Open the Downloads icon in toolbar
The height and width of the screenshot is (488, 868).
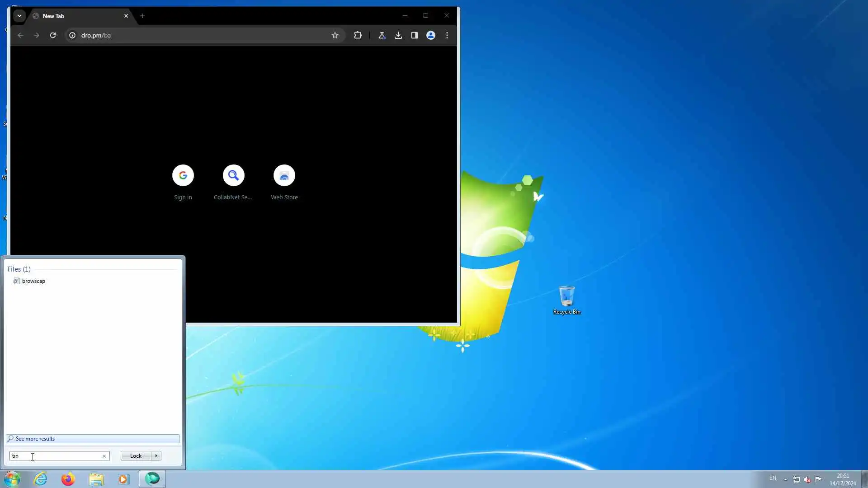point(398,35)
